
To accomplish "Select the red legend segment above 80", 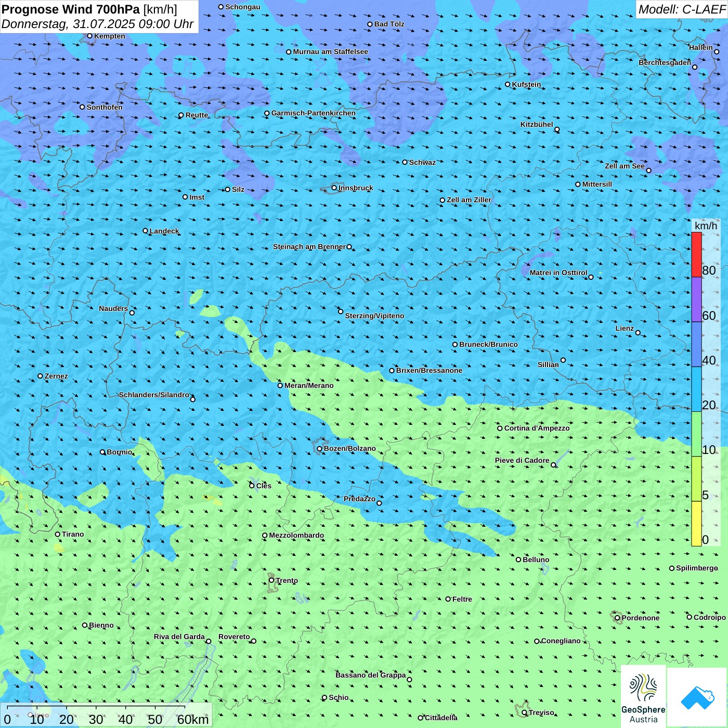I will tap(696, 254).
